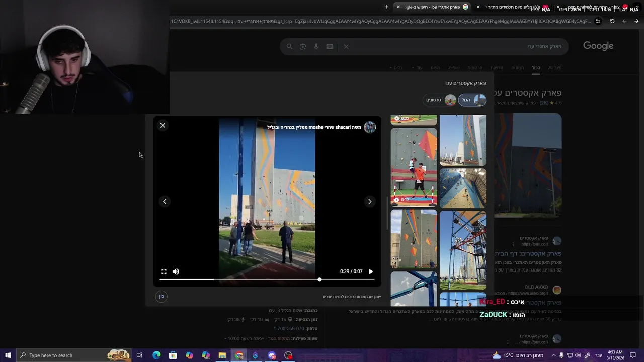The width and height of the screenshot is (644, 362).
Task: Click the Google search magnifier icon
Action: click(x=289, y=47)
